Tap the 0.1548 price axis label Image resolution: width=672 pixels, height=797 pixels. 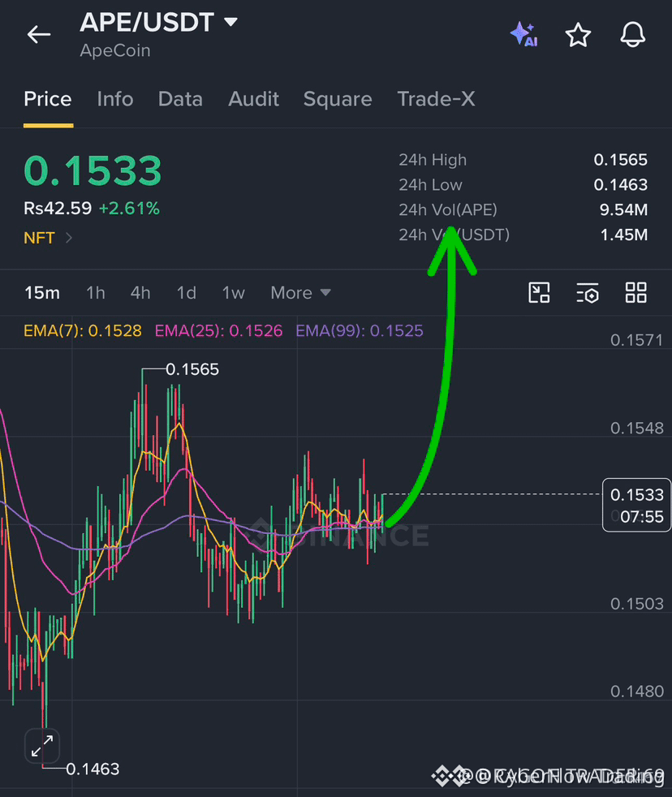[637, 428]
